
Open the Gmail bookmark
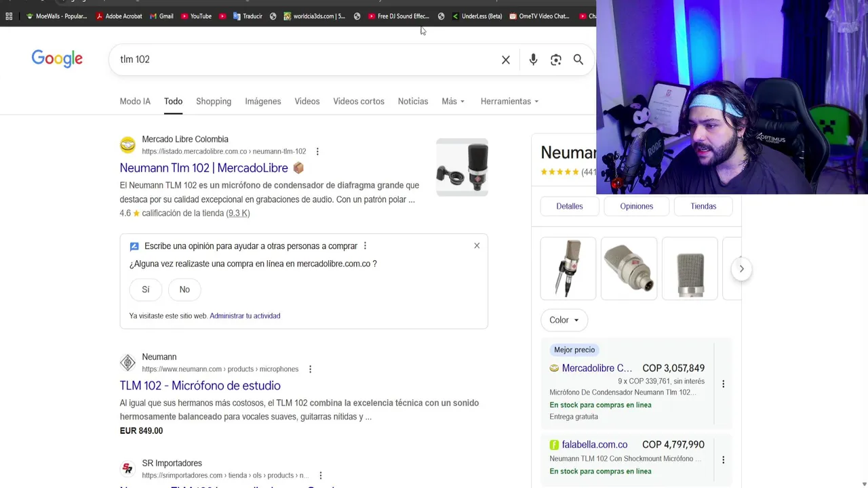pos(161,16)
